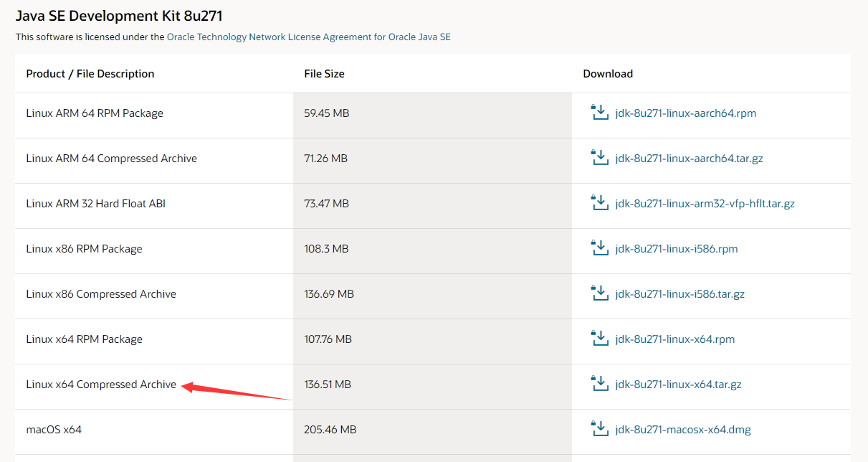Click download icon for jdk-8u271-linux-i586.rpm
This screenshot has width=868, height=462.
(x=599, y=248)
